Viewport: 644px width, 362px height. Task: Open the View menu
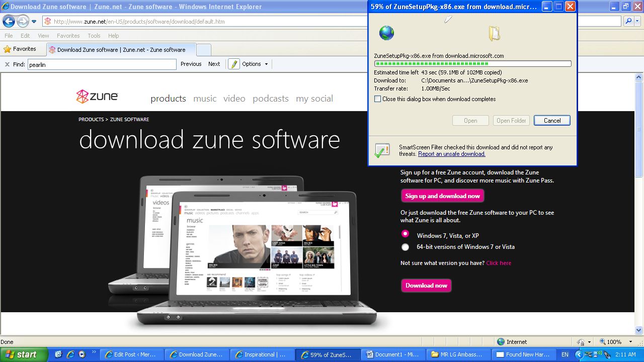click(43, 36)
